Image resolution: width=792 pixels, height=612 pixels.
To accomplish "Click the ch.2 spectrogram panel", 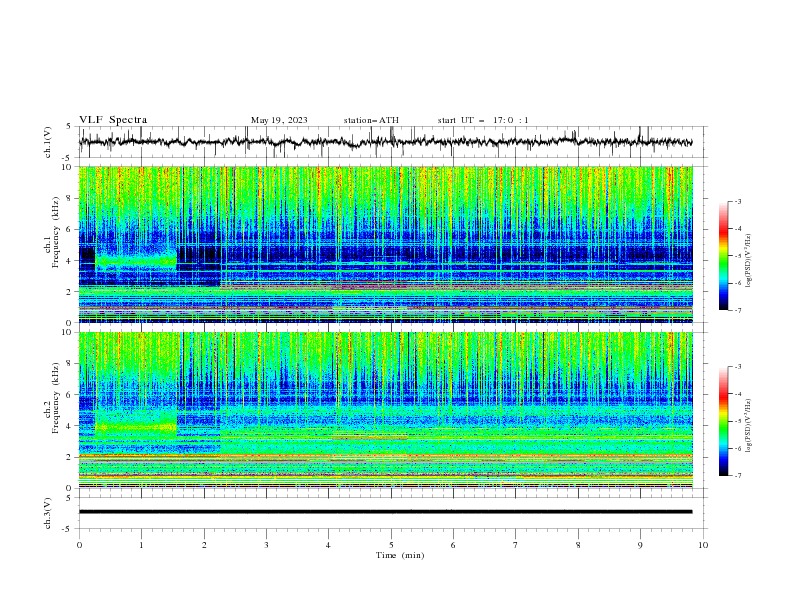I will pos(386,410).
